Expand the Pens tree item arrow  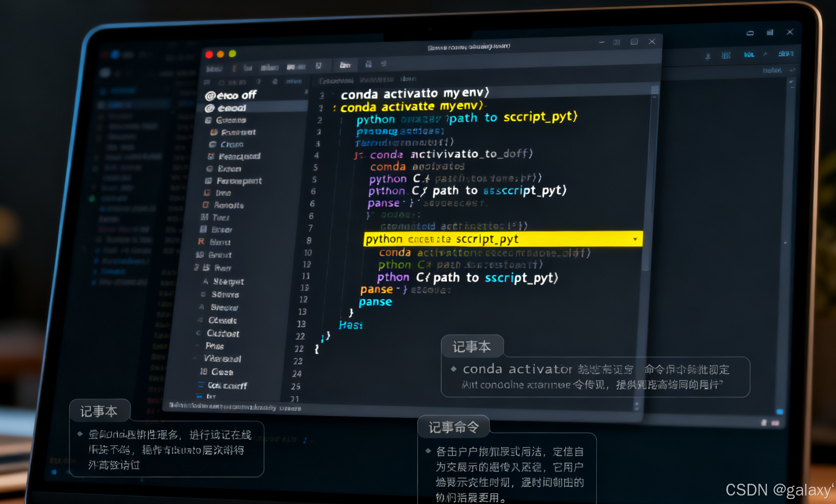click(x=197, y=346)
